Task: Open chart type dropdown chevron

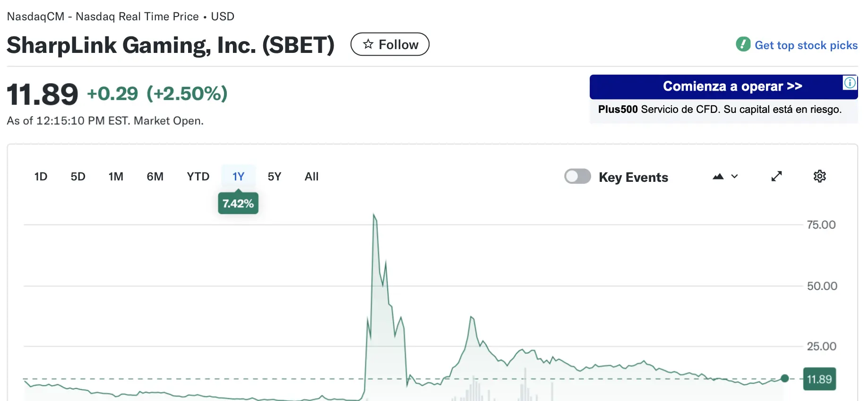Action: [734, 177]
